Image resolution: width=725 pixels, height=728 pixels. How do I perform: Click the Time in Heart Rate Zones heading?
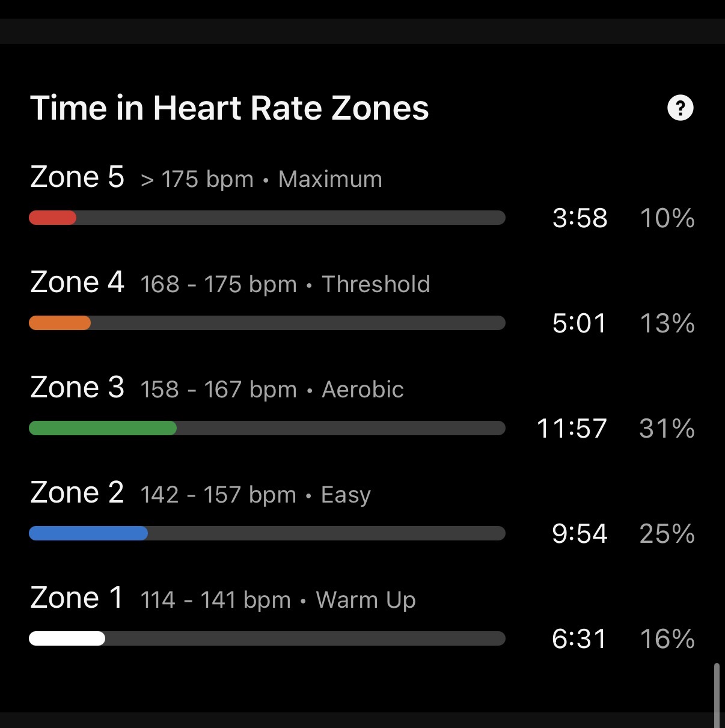[x=229, y=108]
